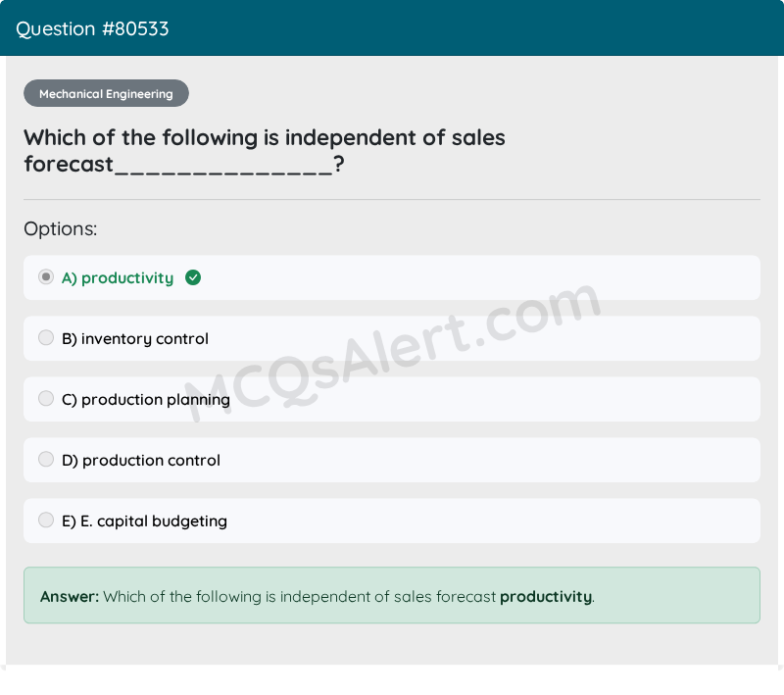The image size is (784, 695).
Task: Select the radio button for C) production planning
Action: pyautogui.click(x=46, y=399)
